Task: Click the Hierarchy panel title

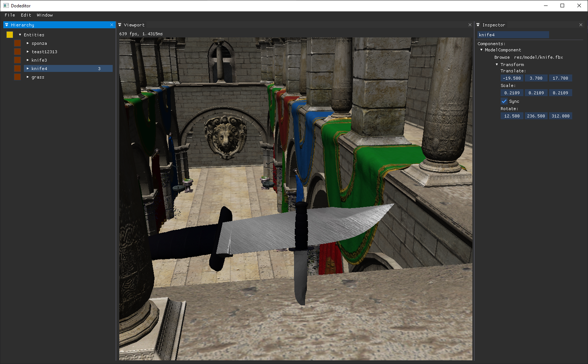Action: click(x=22, y=25)
